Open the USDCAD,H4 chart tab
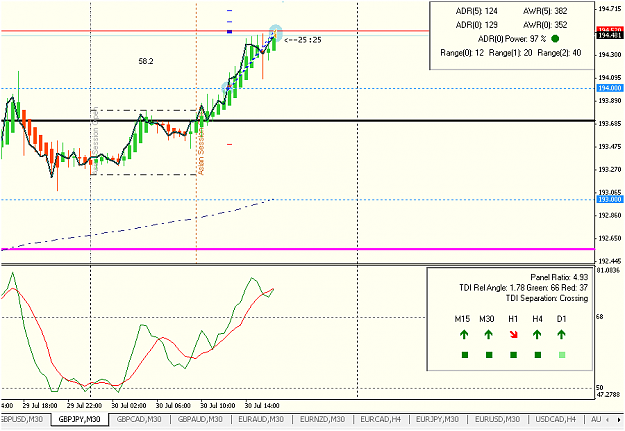 (555, 419)
